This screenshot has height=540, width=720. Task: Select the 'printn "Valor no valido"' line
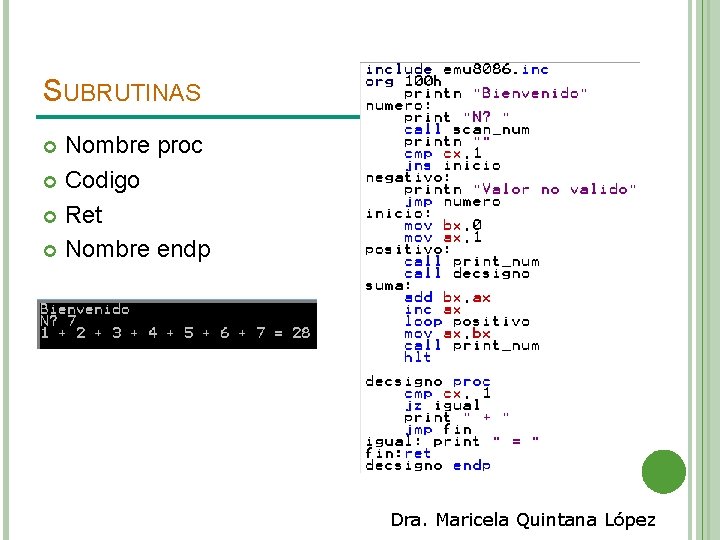520,189
